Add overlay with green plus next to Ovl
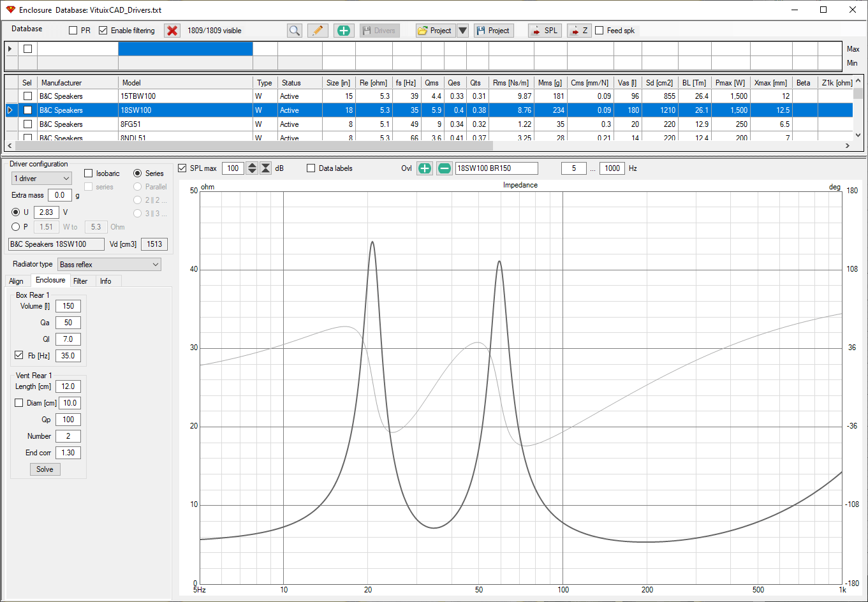The width and height of the screenshot is (868, 602). [x=424, y=168]
